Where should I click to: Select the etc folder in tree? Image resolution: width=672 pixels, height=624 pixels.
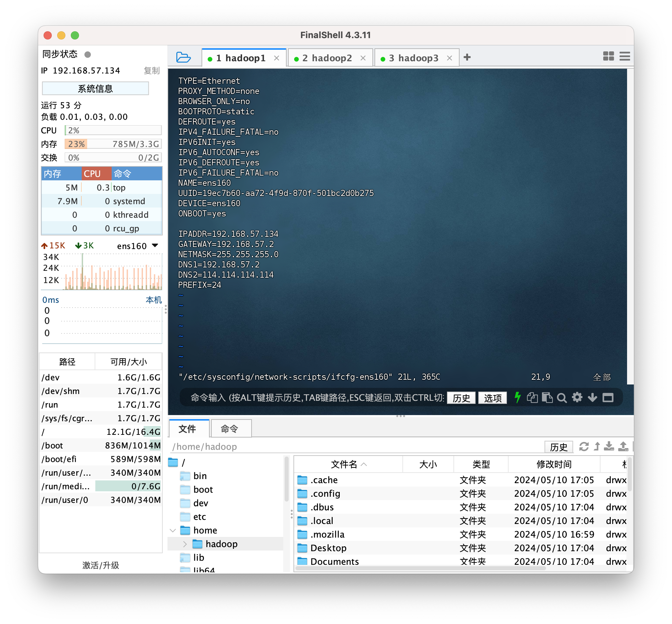tap(193, 516)
